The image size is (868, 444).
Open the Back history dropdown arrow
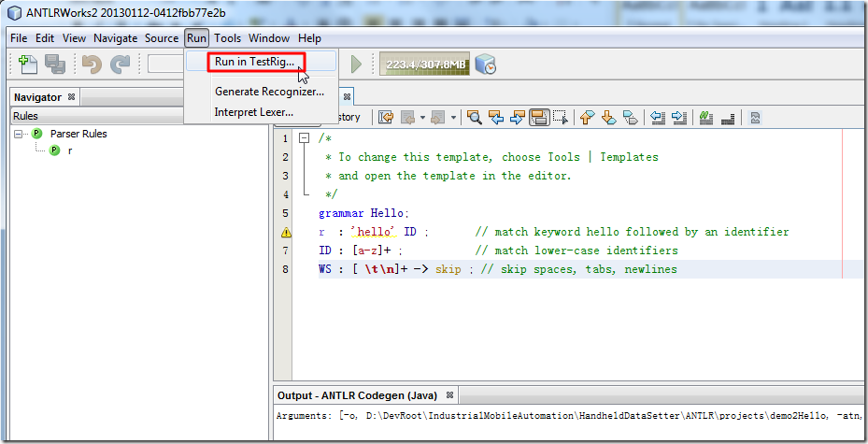(x=422, y=118)
